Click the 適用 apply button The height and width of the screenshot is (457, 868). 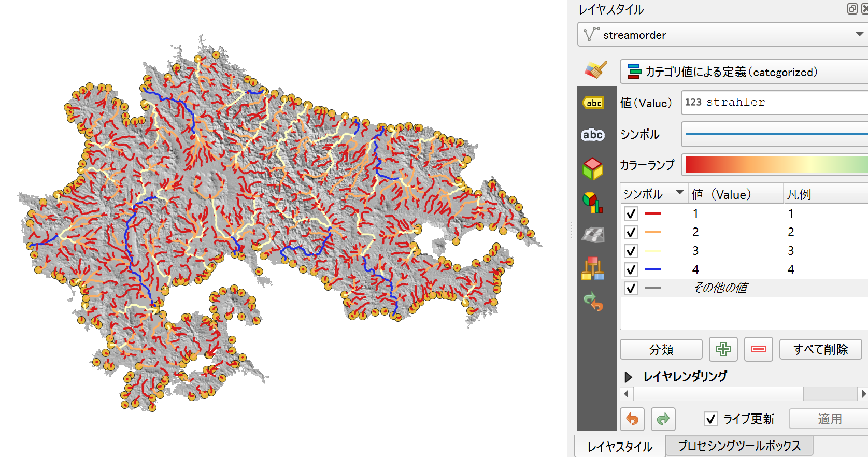tap(829, 419)
